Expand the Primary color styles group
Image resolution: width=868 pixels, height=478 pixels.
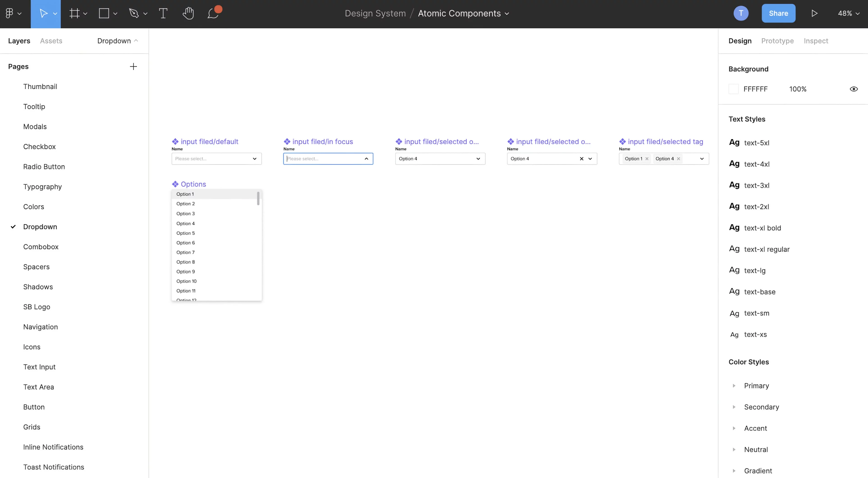point(734,386)
